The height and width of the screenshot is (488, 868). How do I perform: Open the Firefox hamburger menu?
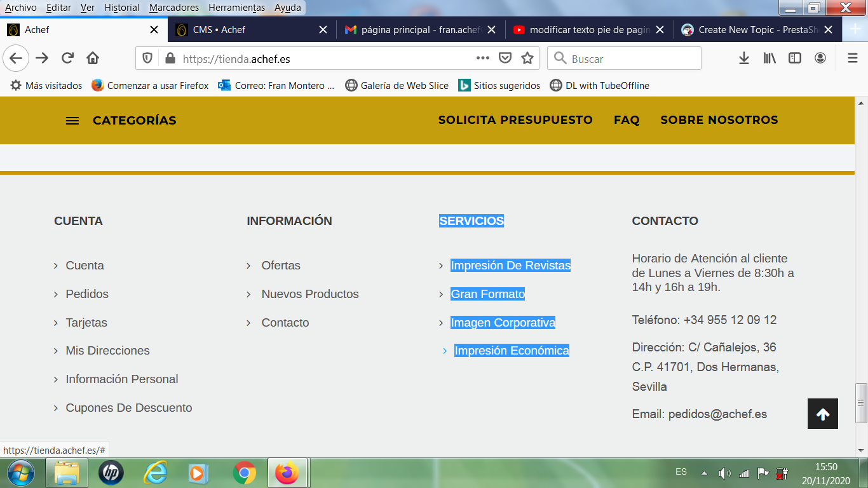pos(853,58)
